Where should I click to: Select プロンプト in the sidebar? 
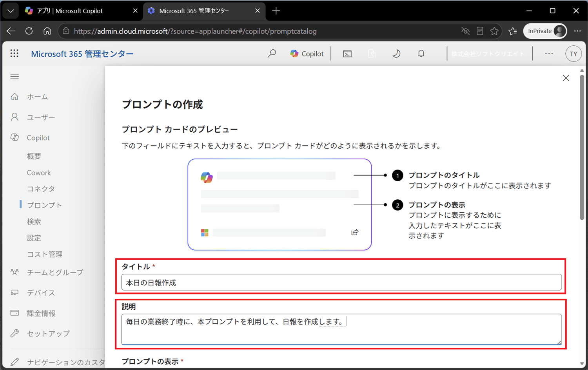click(44, 205)
